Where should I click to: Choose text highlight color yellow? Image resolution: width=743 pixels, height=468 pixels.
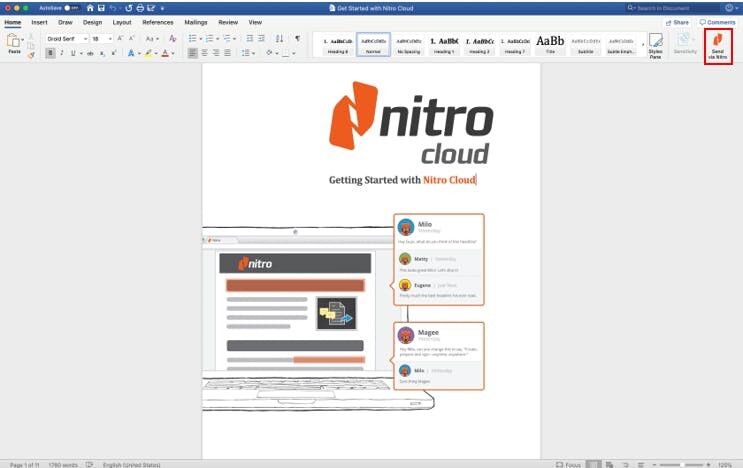tap(149, 53)
